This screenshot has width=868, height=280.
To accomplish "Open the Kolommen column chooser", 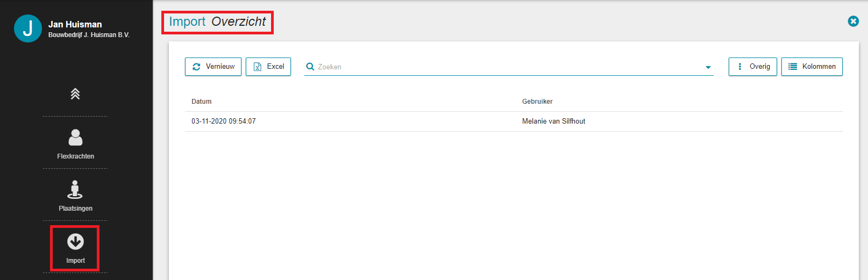I will coord(812,67).
